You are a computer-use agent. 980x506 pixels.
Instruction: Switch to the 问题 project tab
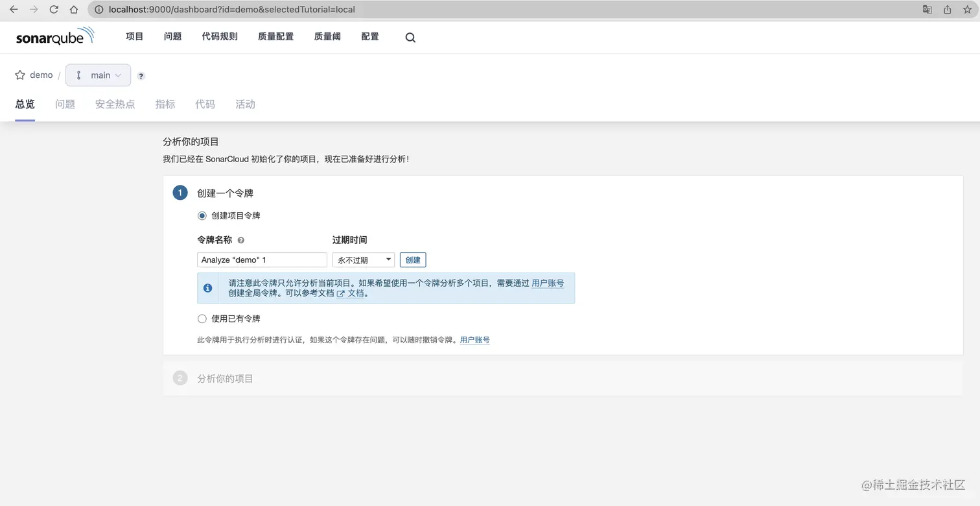point(65,104)
